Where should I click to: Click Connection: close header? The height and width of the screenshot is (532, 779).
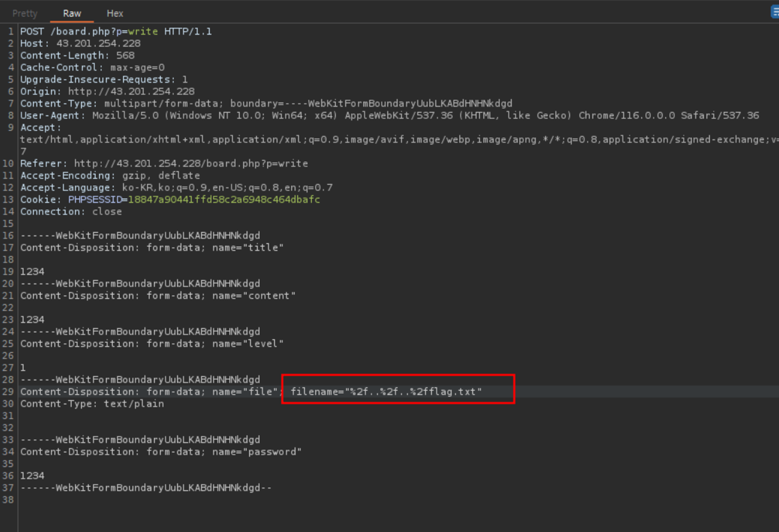pos(71,212)
